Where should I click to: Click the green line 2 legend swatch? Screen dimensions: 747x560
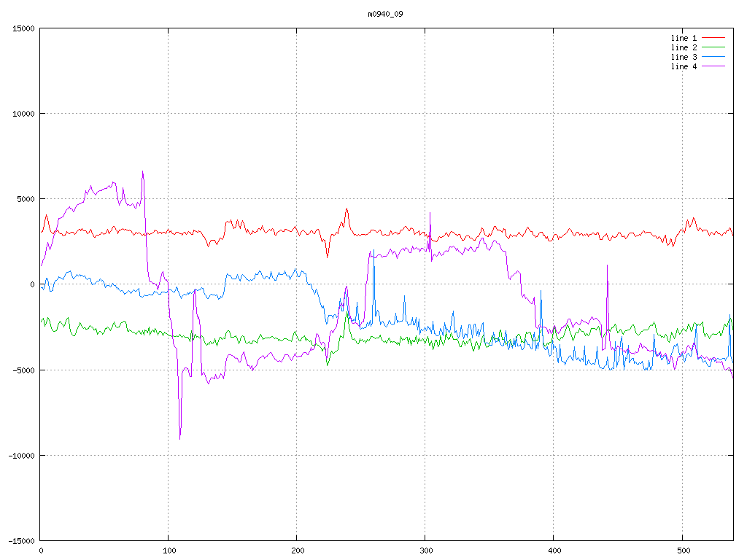[714, 47]
